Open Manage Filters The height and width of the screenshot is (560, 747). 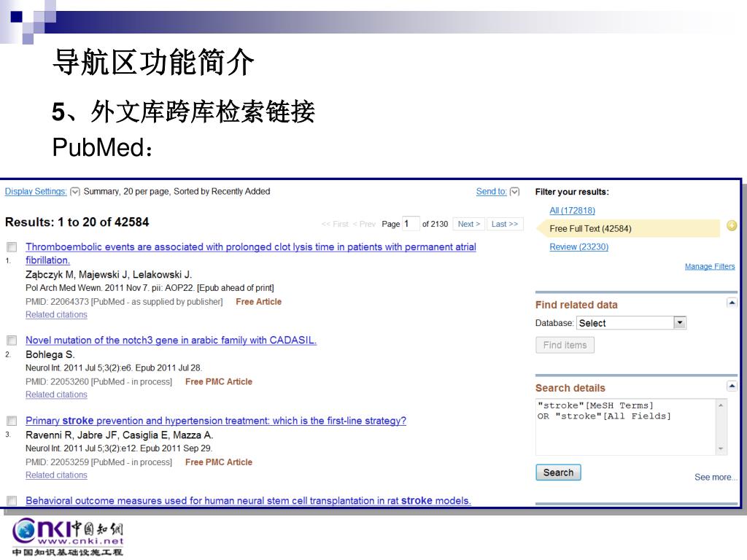710,267
